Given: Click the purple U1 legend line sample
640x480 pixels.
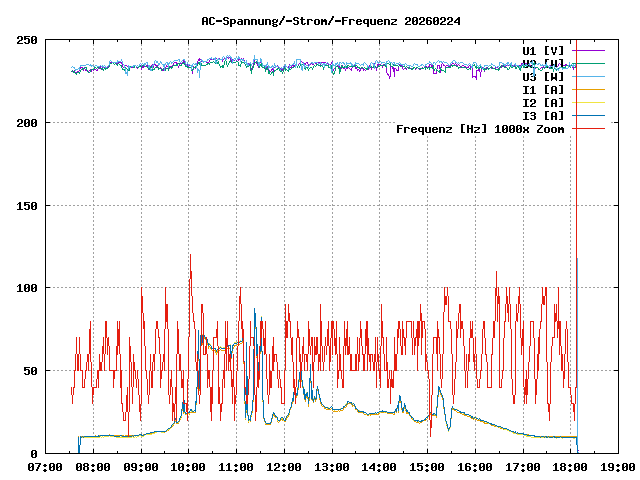Looking at the screenshot, I should [588, 50].
